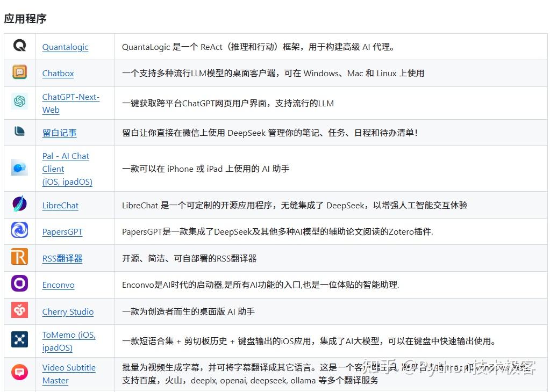Click the Enconvo launcher icon
The height and width of the screenshot is (392, 550).
(20, 283)
